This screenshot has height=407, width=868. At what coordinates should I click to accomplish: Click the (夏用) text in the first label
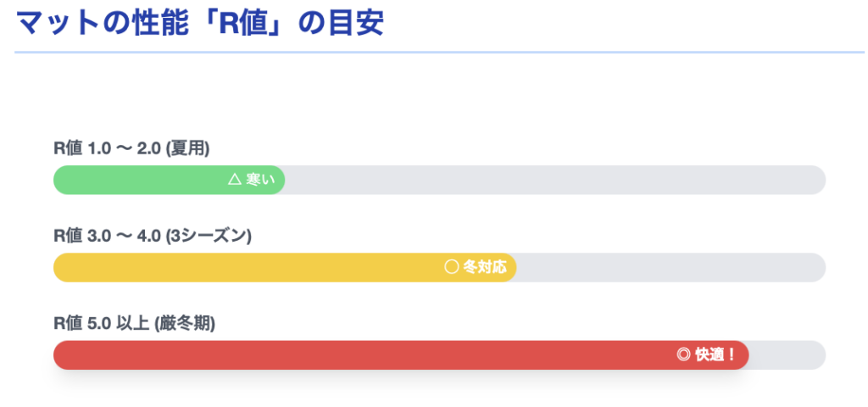(x=187, y=148)
